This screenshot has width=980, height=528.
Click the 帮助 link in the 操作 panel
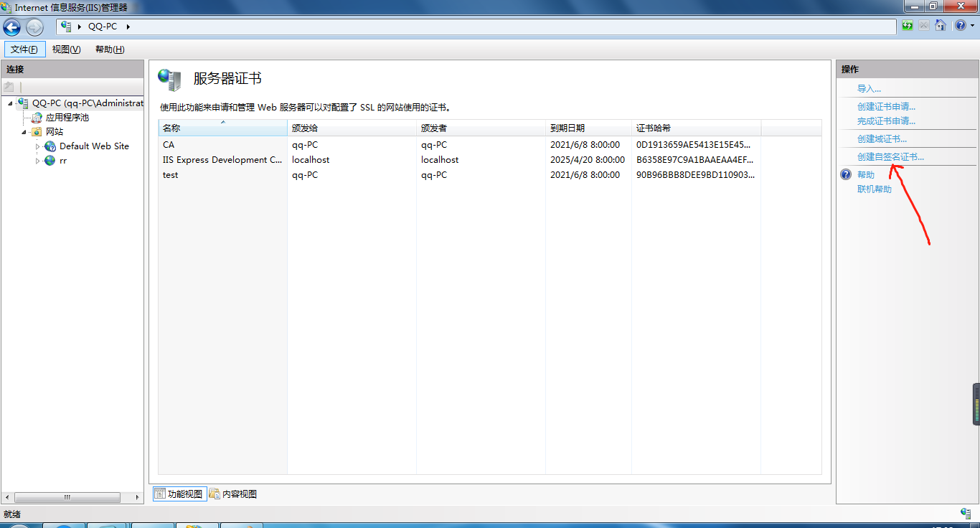click(x=866, y=175)
